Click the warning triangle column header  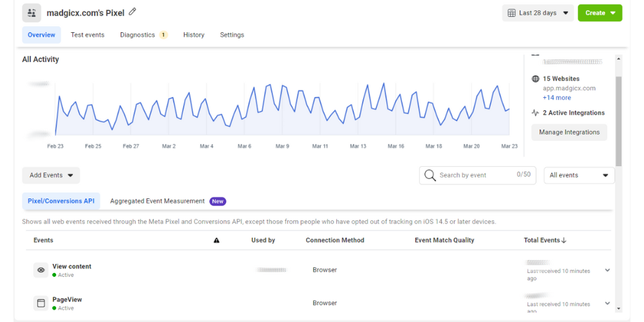click(216, 240)
